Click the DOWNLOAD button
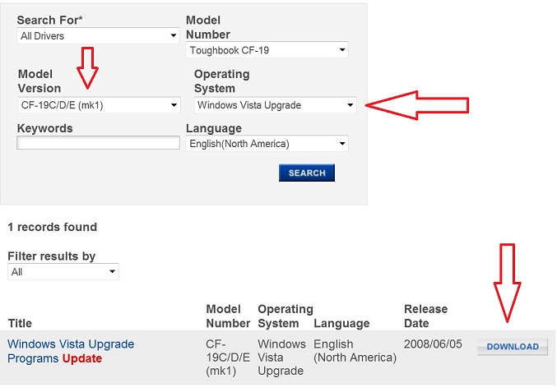Screen dimensions: 557x392 513,347
